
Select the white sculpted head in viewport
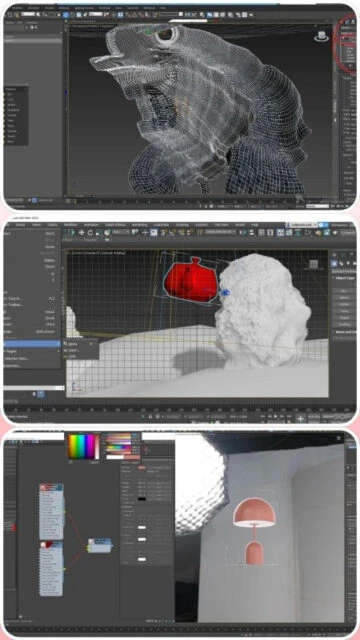click(x=263, y=311)
